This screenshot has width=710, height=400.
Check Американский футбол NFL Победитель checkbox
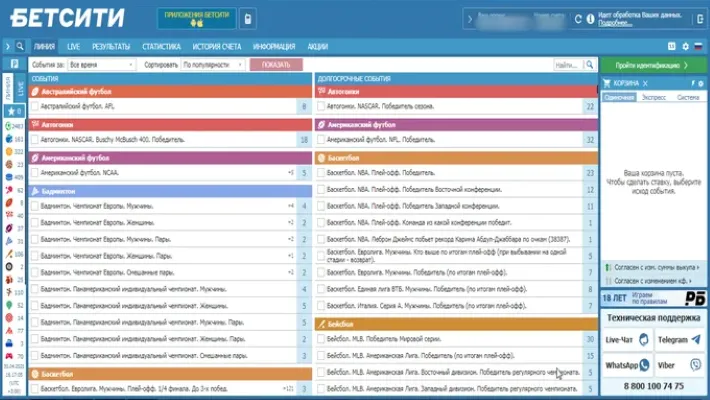pyautogui.click(x=321, y=140)
